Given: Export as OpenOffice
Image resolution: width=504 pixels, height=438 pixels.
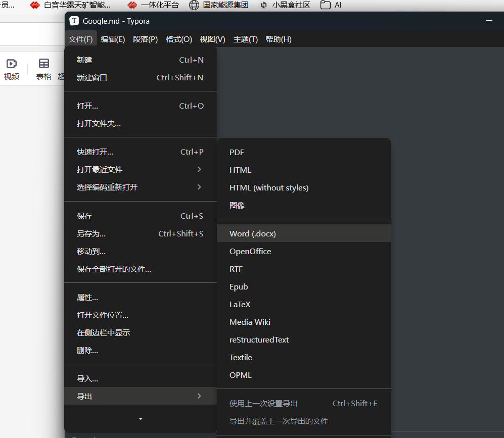Looking at the screenshot, I should [304, 251].
